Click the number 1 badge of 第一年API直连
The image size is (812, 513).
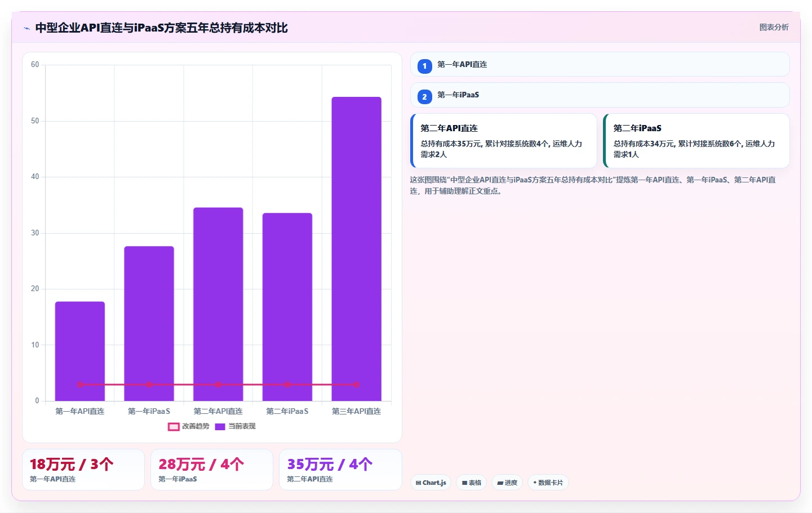[x=425, y=66]
